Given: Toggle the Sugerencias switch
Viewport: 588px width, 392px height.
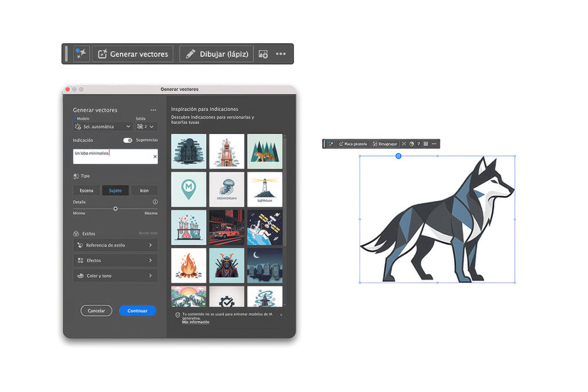Looking at the screenshot, I should (127, 140).
